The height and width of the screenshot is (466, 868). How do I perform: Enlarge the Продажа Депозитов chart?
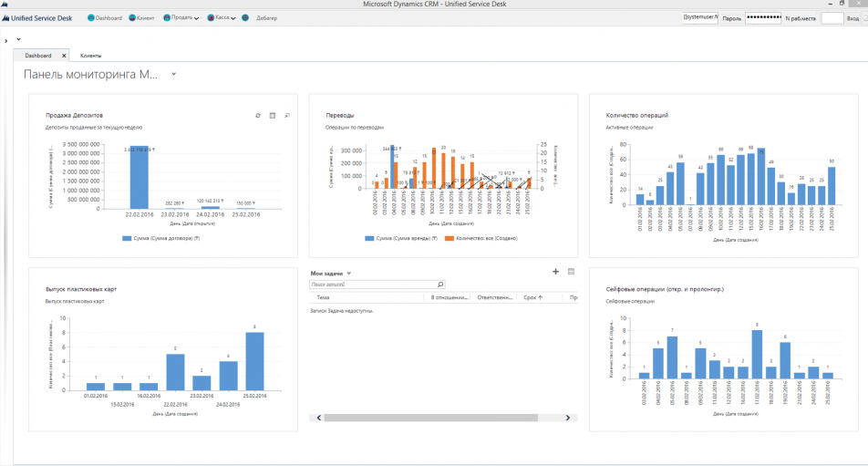coord(286,116)
